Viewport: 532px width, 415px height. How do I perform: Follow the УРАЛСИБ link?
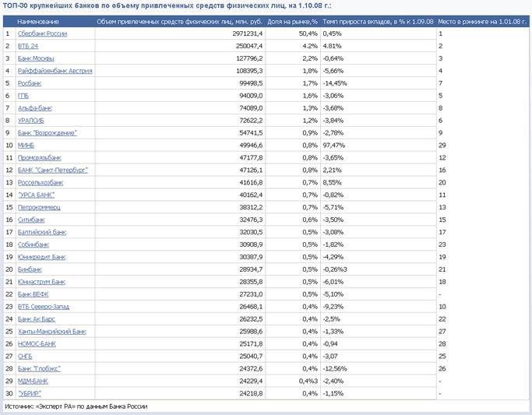31,121
